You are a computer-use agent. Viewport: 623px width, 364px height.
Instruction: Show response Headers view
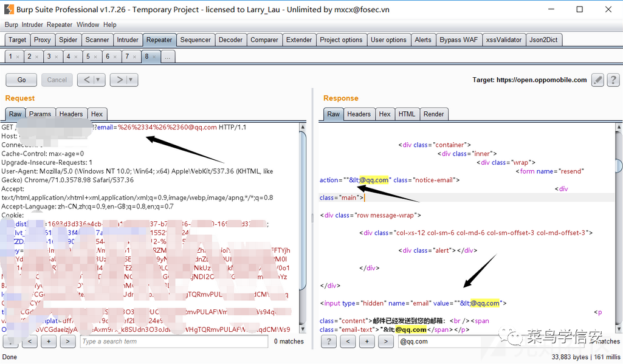click(359, 114)
